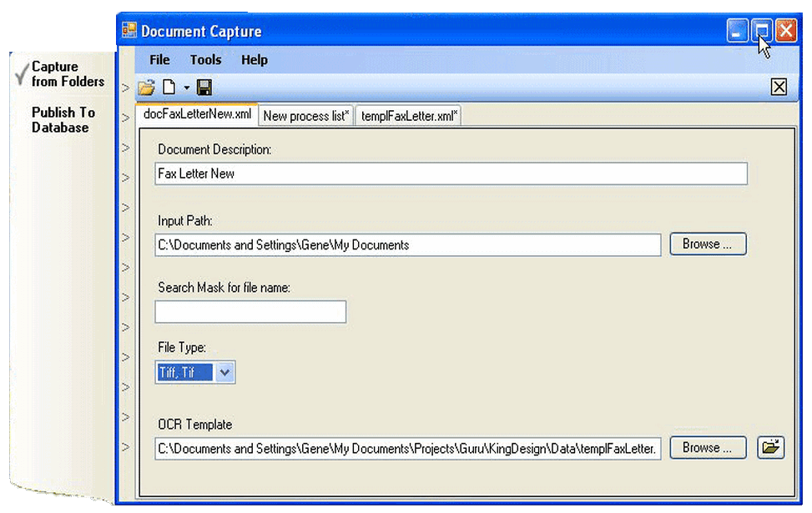This screenshot has height=513, width=812.
Task: Switch to the templFaxLetter.xml tab
Action: point(408,115)
